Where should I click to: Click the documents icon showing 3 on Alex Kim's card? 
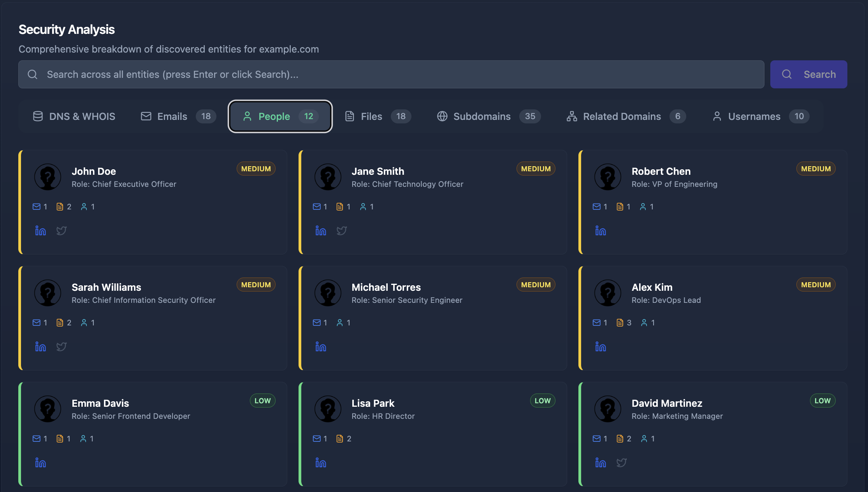point(620,323)
